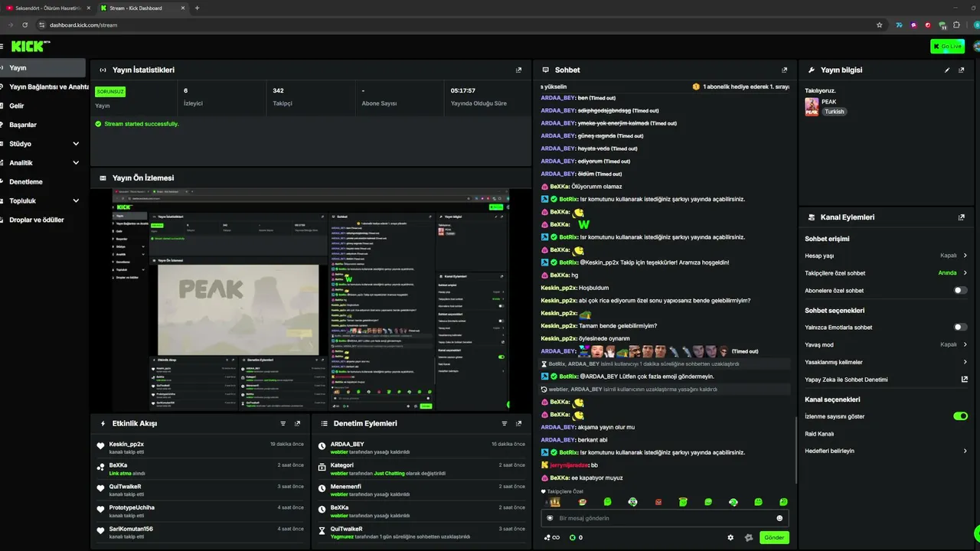
Task: Toggle Abonelere özel sohbet switch
Action: (960, 290)
